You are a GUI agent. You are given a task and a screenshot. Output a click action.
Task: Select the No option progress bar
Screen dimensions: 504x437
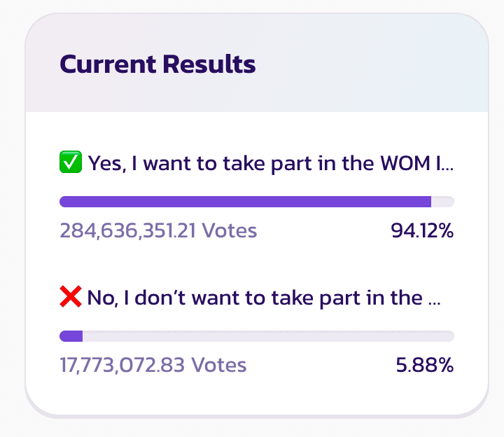point(257,336)
